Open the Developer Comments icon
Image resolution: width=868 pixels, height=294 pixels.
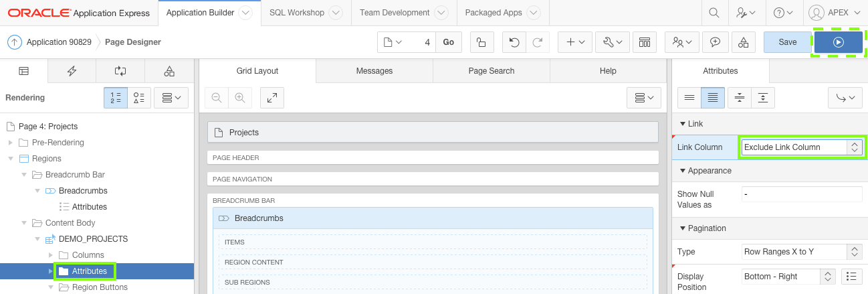(715, 42)
